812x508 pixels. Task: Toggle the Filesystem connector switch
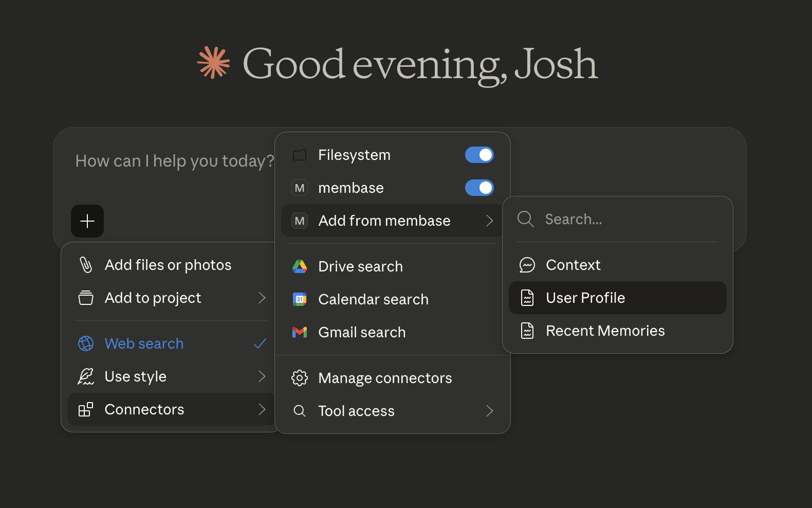pos(479,155)
